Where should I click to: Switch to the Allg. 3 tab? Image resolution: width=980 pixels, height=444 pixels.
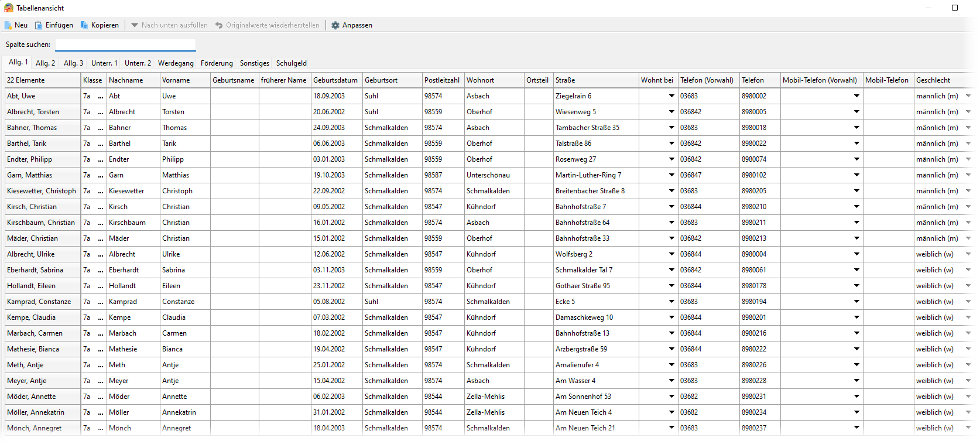pos(73,63)
